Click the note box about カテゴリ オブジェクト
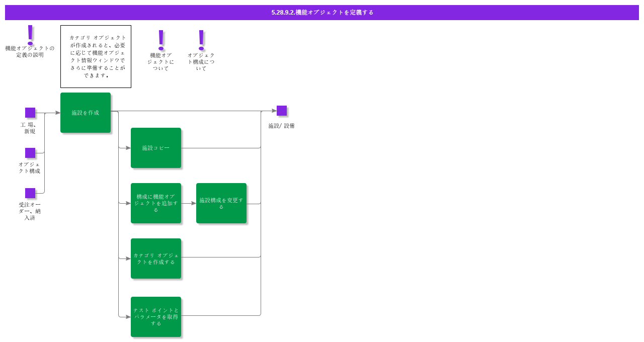 click(96, 56)
